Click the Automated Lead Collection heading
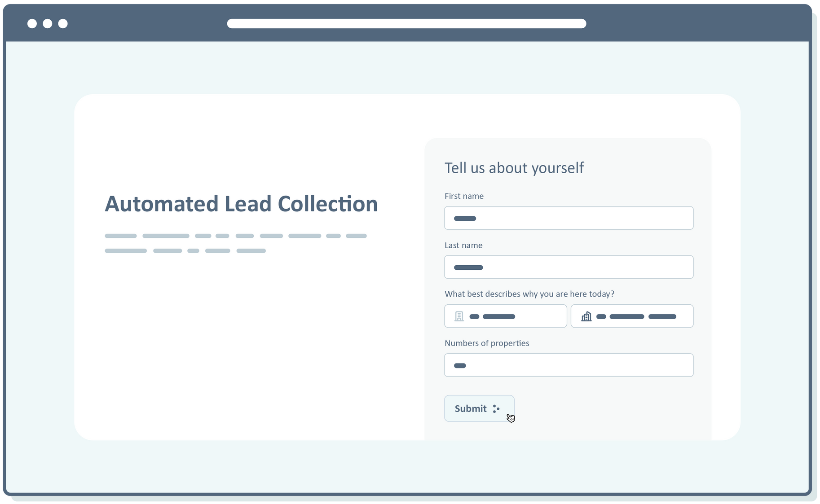Viewport: 820px width, 504px height. tap(241, 204)
